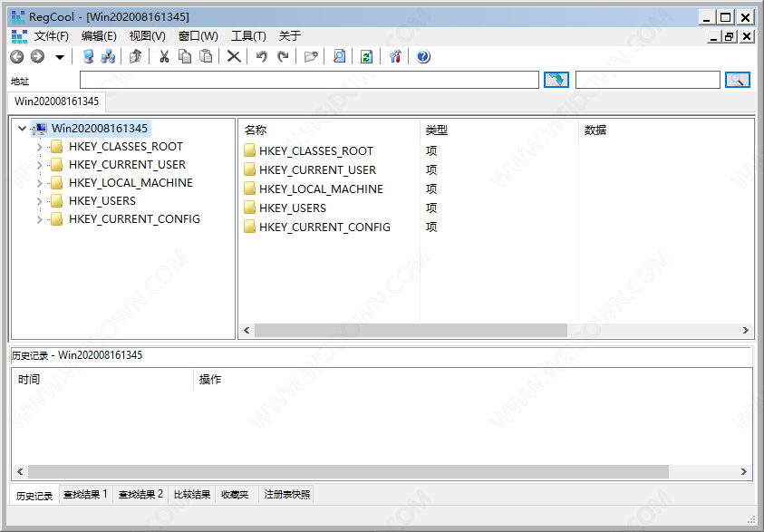The height and width of the screenshot is (532, 764).
Task: Select HKEY_CURRENT_USER in the tree panel
Action: pos(127,165)
